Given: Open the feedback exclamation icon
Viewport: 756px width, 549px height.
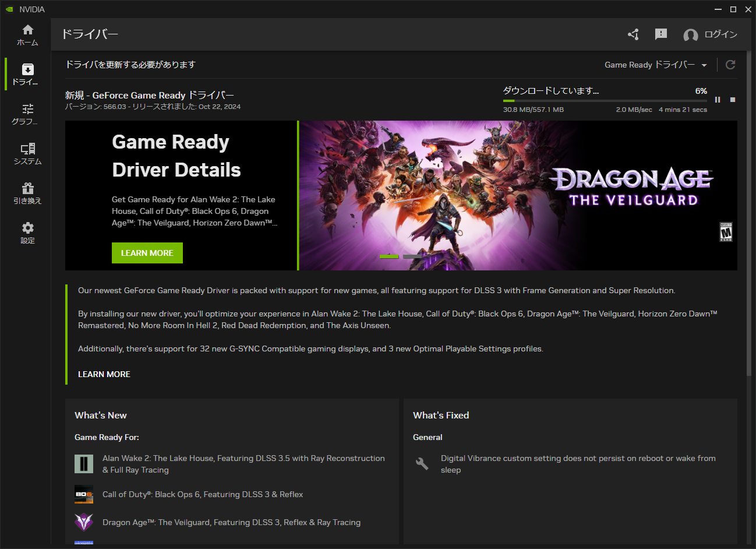Looking at the screenshot, I should click(x=661, y=34).
